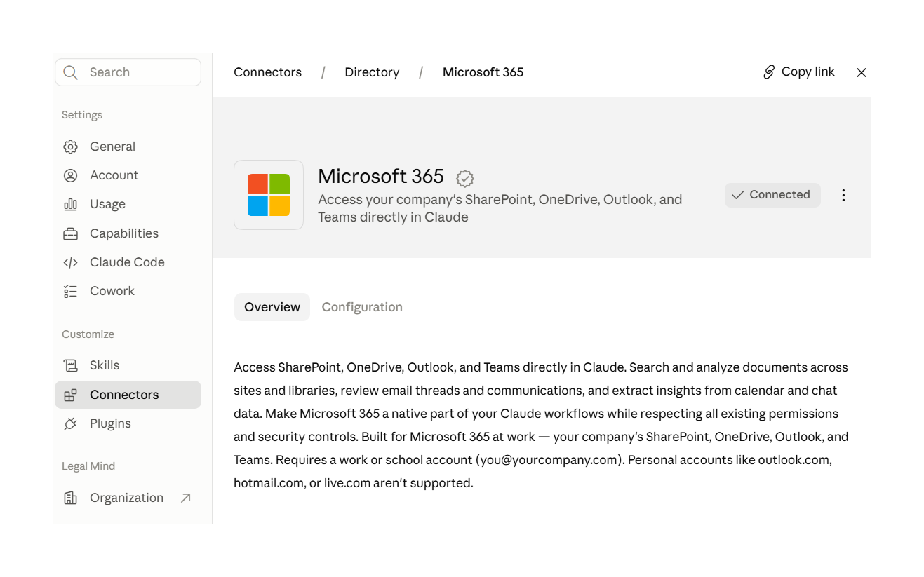Click the Settings section label

82,115
